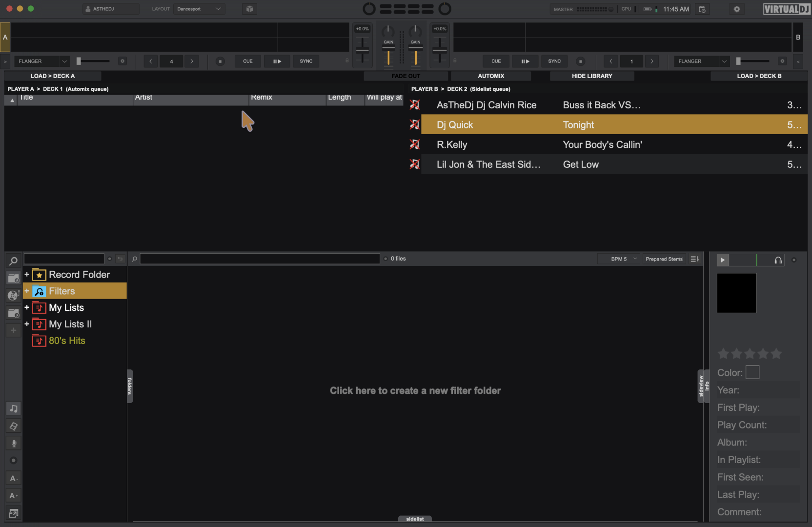Open the Dancesport layout dropdown
This screenshot has height=527, width=812.
pos(199,9)
